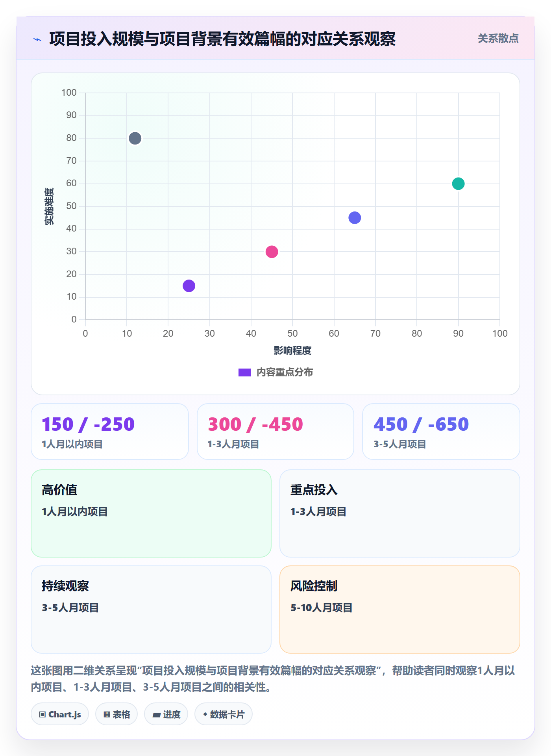
Task: Click the 150 / -250 stat value
Action: tap(88, 424)
